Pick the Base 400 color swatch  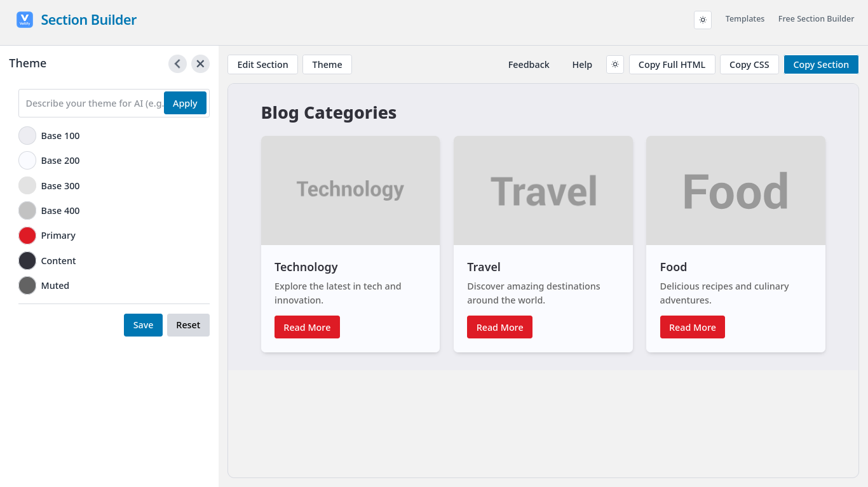pyautogui.click(x=27, y=211)
